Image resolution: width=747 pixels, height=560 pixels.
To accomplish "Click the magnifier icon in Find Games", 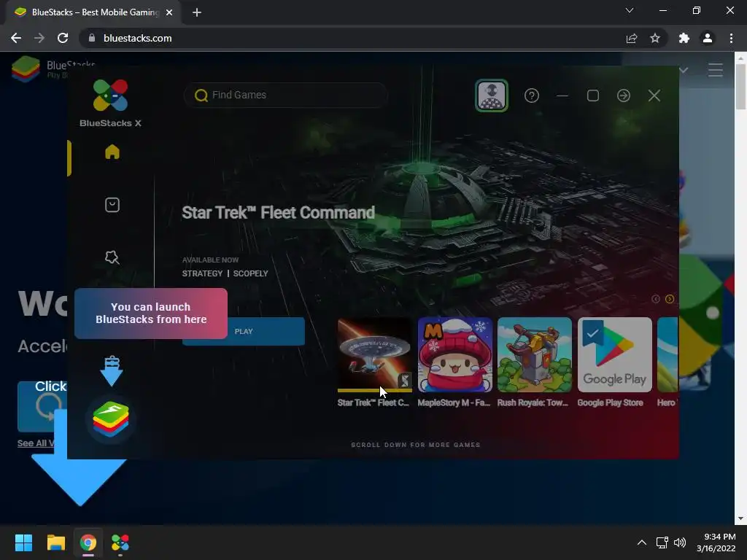I will click(x=201, y=96).
